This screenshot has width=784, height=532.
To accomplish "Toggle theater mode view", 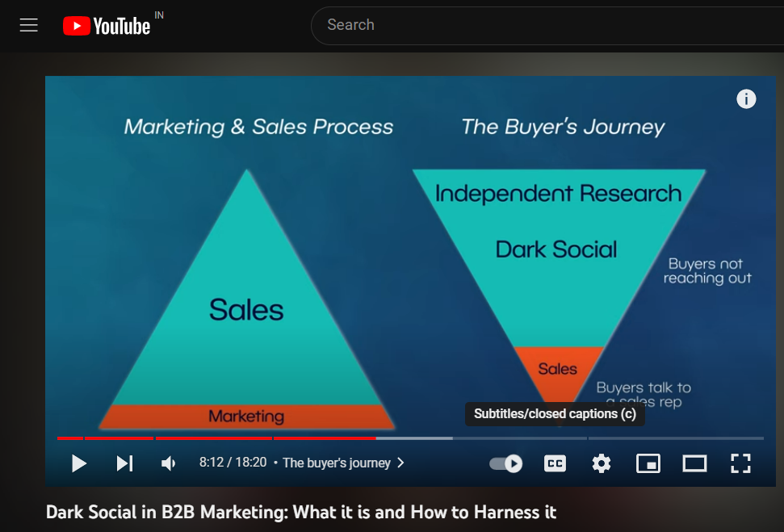I will (694, 463).
